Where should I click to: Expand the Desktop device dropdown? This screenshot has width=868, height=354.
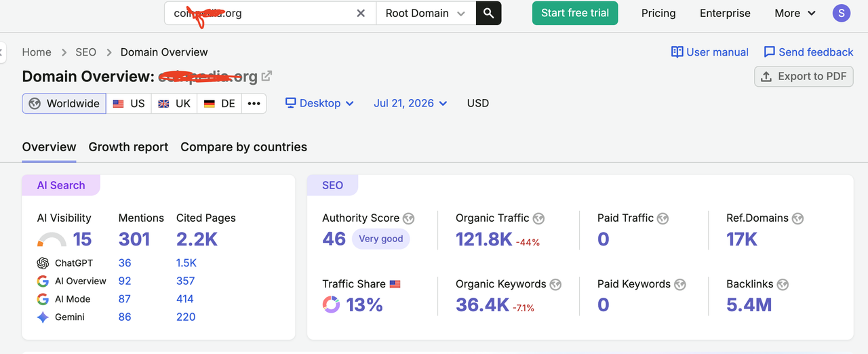(319, 103)
